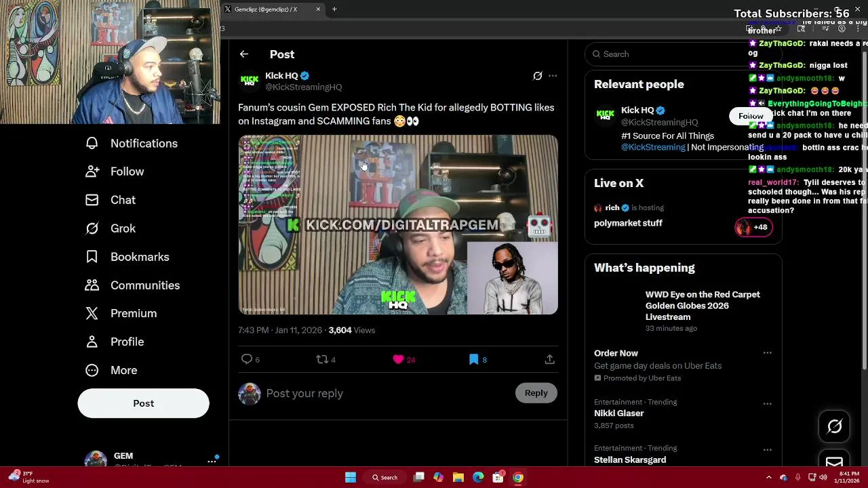
Task: Open the GEM account options menu
Action: click(x=212, y=461)
